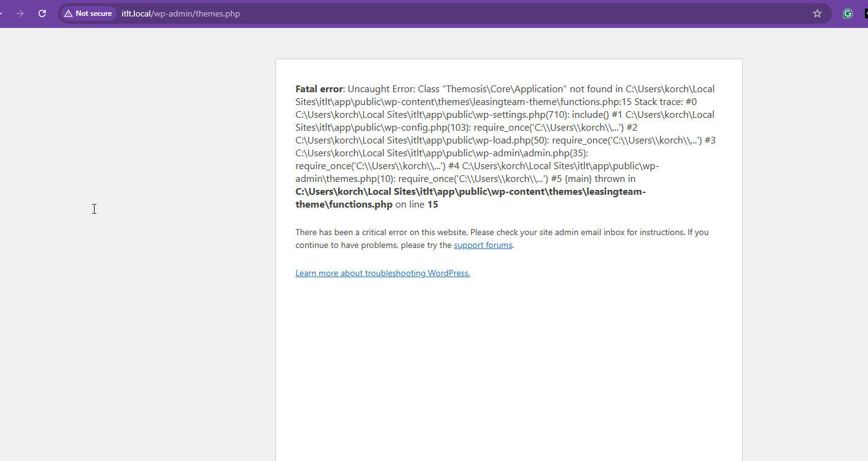
Task: Click the back navigation arrow
Action: click(x=2, y=13)
